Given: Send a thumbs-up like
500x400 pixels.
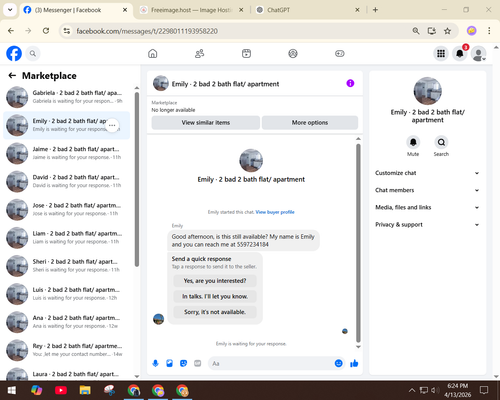Looking at the screenshot, I should [x=354, y=363].
